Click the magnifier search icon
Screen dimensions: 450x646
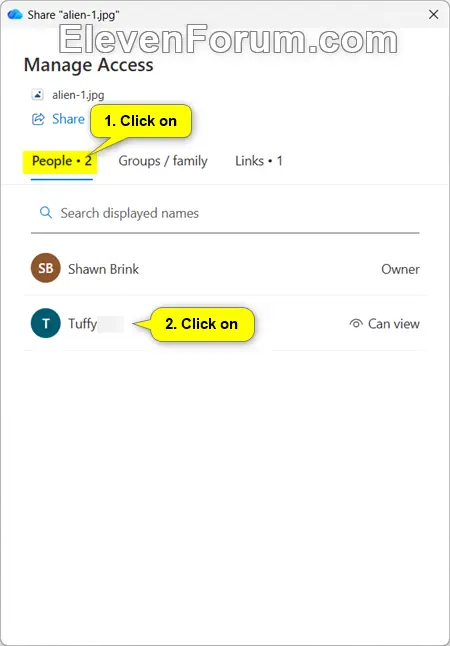pyautogui.click(x=46, y=213)
